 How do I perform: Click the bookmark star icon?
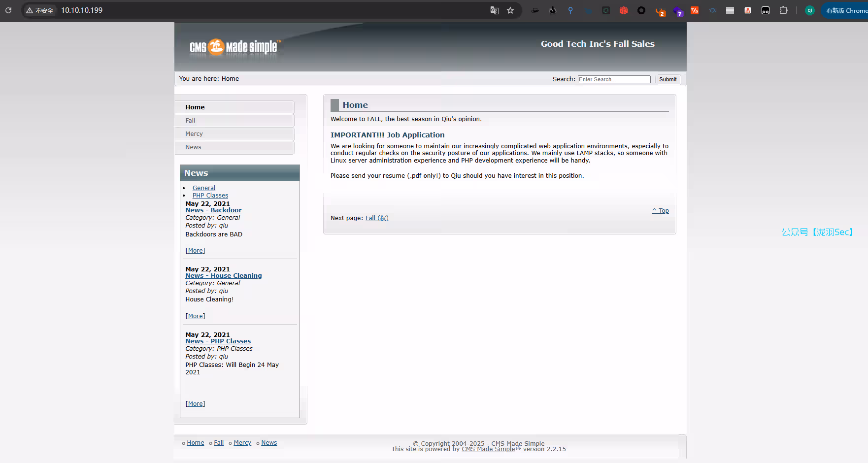click(x=510, y=10)
